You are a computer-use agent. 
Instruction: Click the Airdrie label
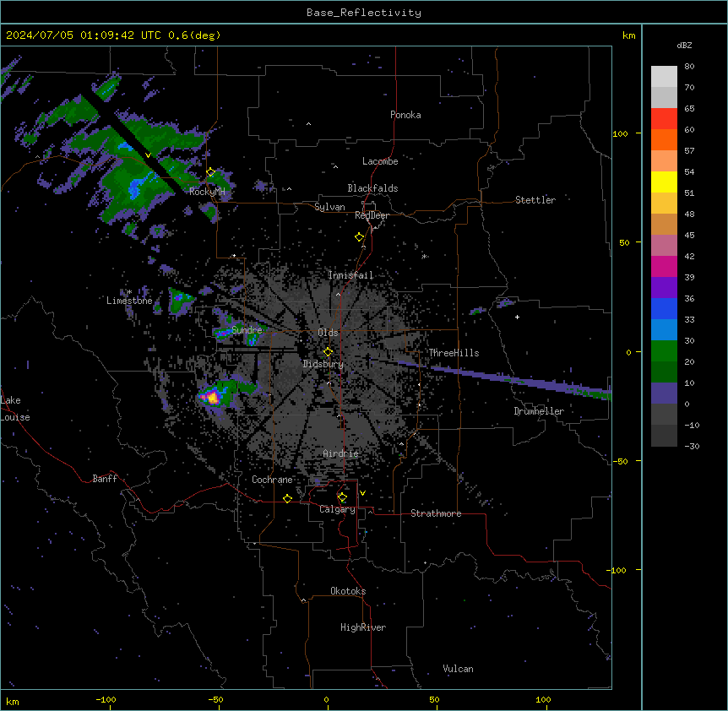341,453
